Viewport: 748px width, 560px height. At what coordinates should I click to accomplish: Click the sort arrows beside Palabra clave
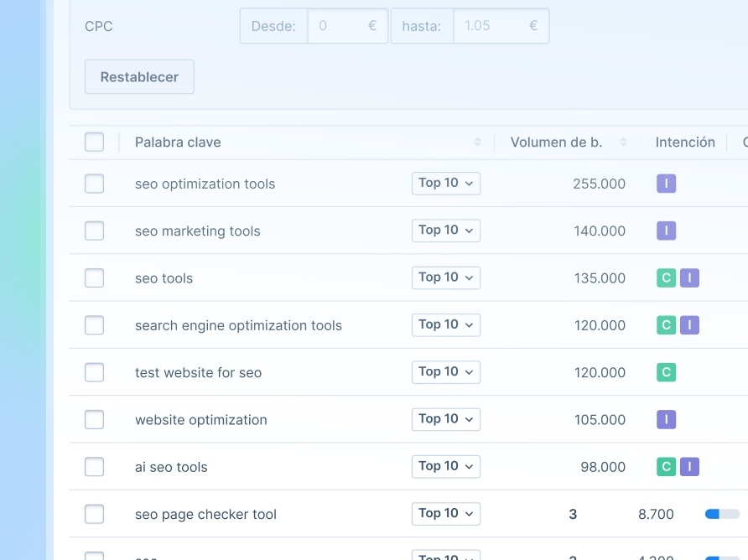pos(477,143)
